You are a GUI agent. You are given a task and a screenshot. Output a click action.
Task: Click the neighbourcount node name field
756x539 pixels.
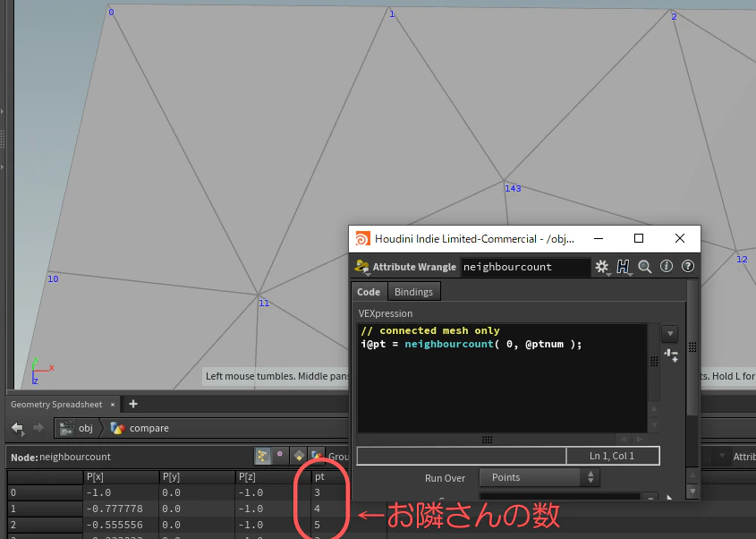tap(525, 267)
